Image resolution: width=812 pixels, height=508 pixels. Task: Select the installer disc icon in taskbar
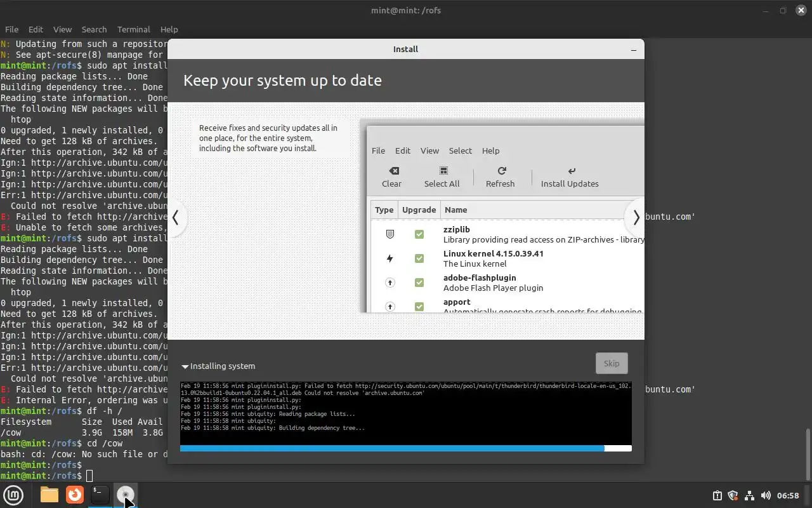(126, 495)
